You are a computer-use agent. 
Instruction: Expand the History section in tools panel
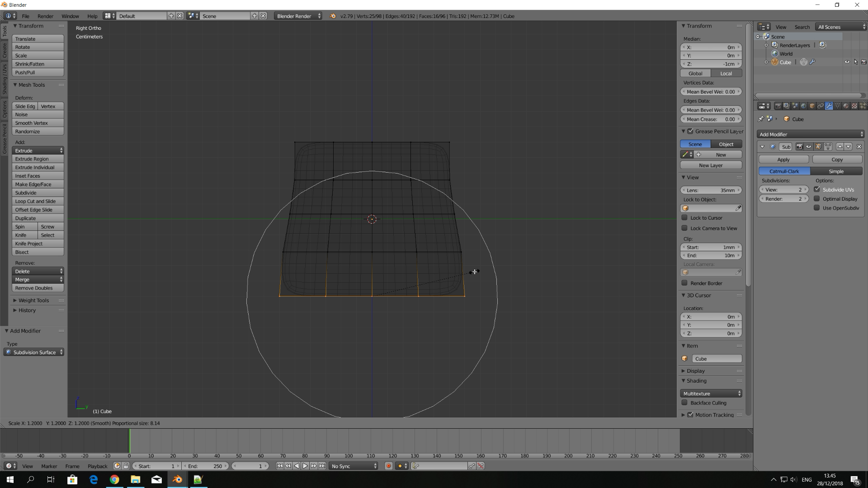[x=15, y=310]
